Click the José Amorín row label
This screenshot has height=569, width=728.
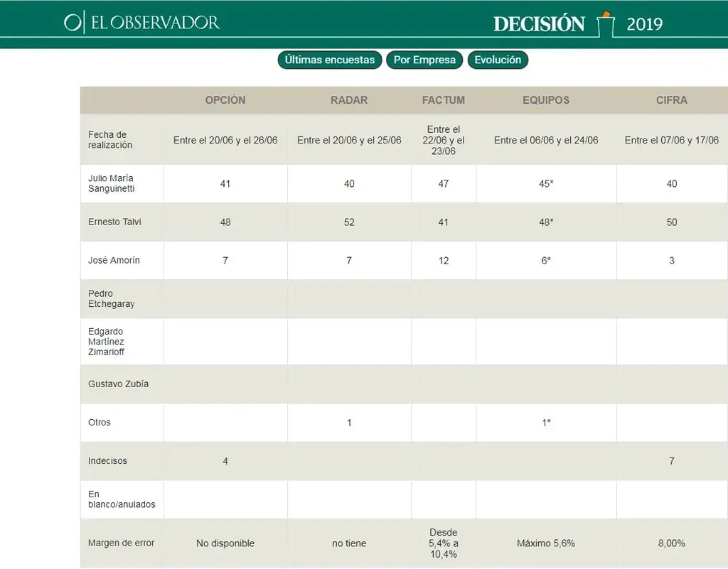click(114, 260)
